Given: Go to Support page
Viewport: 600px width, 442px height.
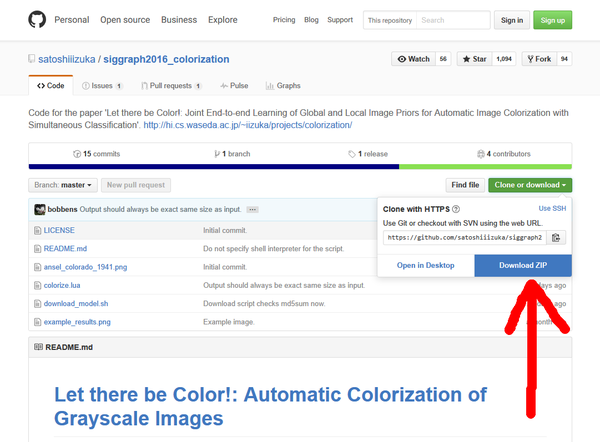Looking at the screenshot, I should (340, 20).
